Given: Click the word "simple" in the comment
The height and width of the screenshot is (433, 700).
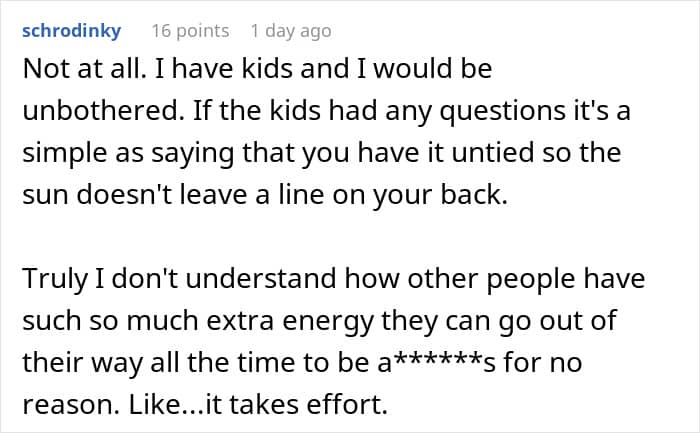Looking at the screenshot, I should (x=65, y=153).
